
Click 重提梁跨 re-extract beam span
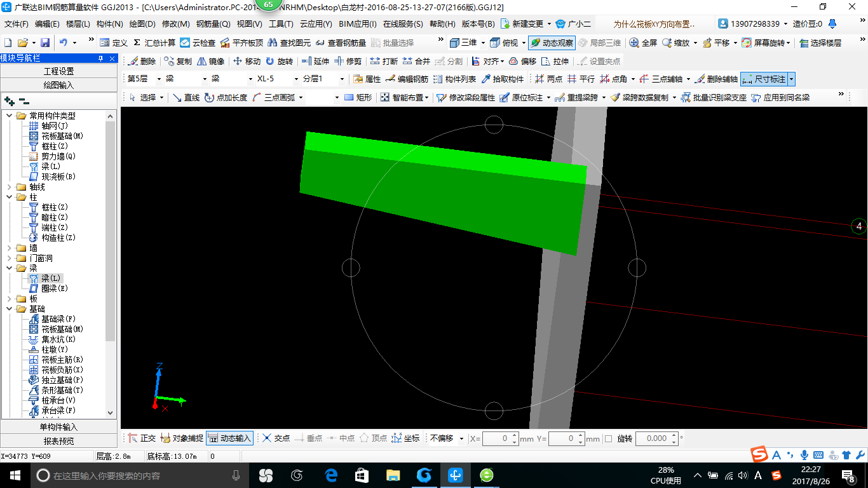click(576, 97)
